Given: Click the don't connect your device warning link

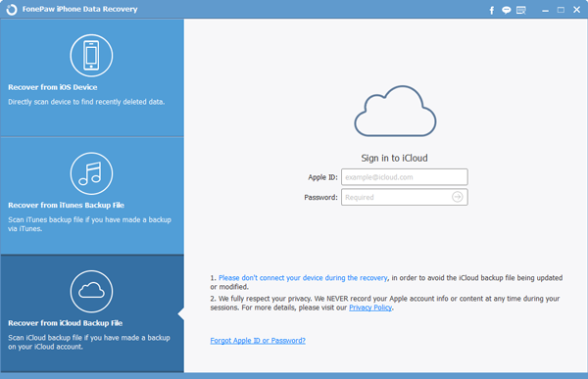Looking at the screenshot, I should click(303, 278).
